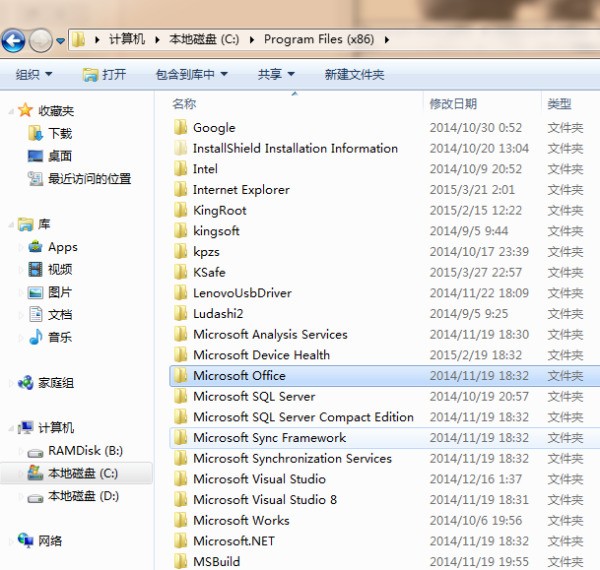Image resolution: width=600 pixels, height=570 pixels.
Task: Collapse the 计算机 tree node
Action: pos(11,428)
